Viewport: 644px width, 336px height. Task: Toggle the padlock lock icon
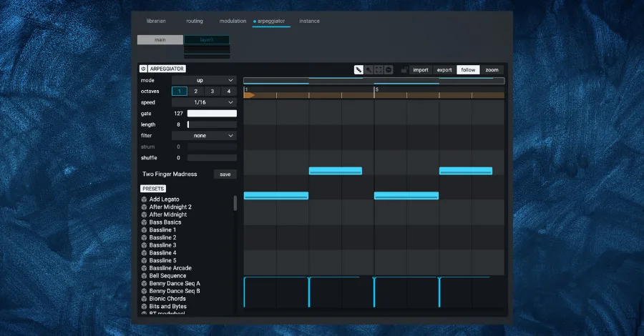pyautogui.click(x=404, y=70)
